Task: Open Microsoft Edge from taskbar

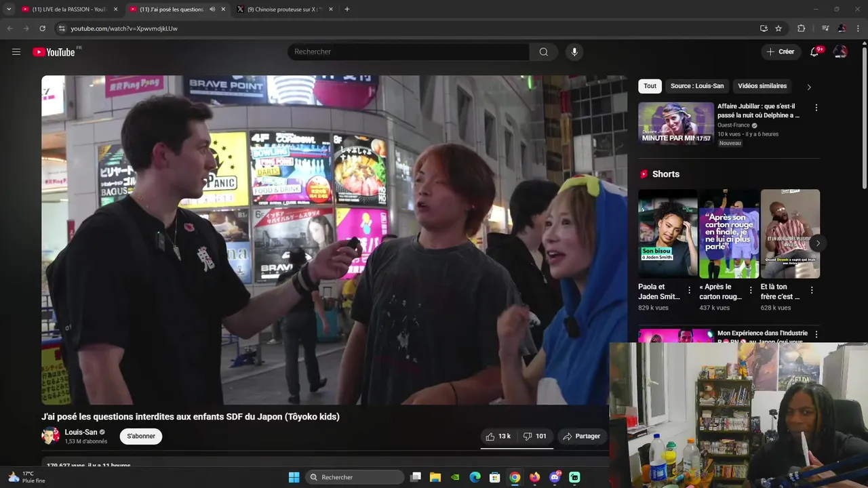Action: [475, 477]
